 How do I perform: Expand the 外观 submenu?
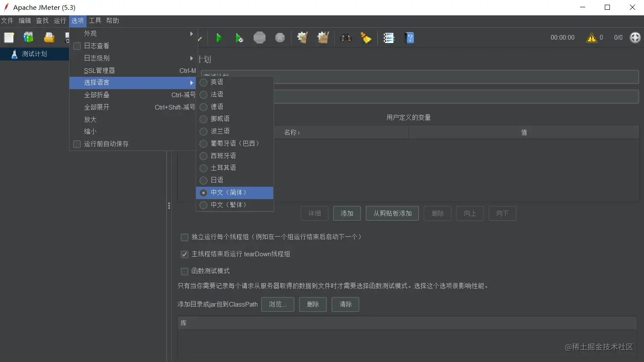click(x=133, y=33)
